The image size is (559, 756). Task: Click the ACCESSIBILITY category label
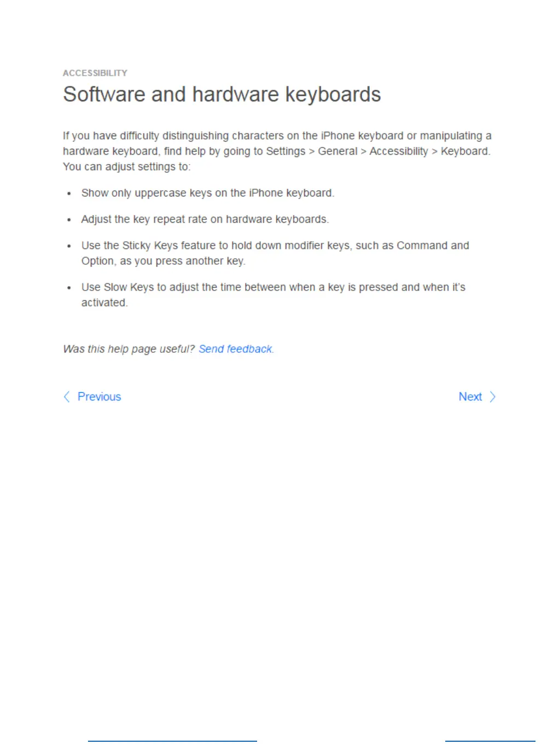[95, 73]
